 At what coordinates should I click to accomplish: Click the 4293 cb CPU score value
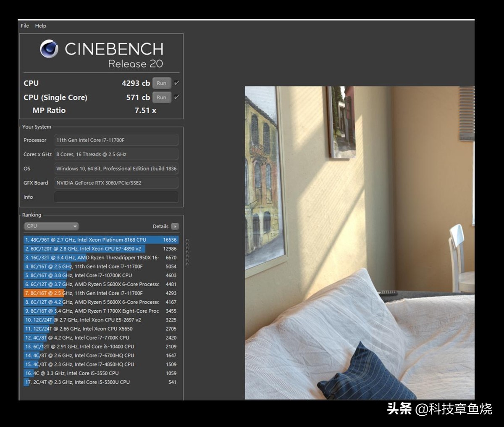pos(136,83)
